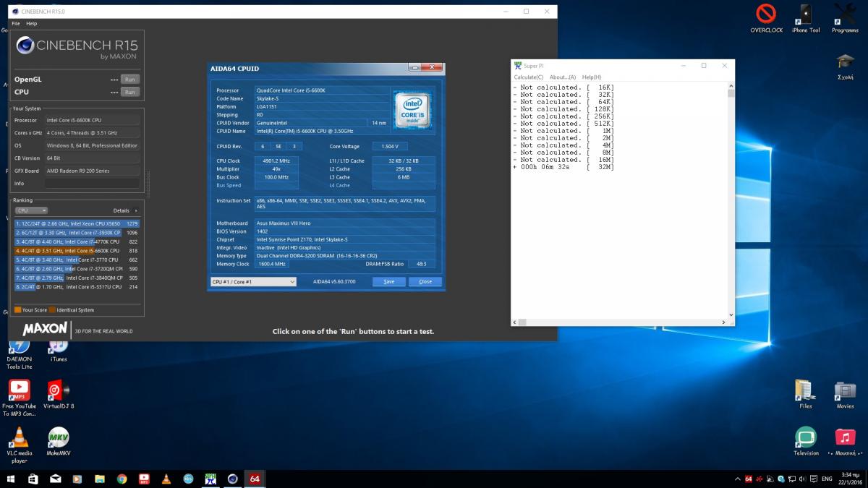Viewport: 868px width, 488px height.
Task: Click the 32M result line in Super PI
Action: click(564, 167)
